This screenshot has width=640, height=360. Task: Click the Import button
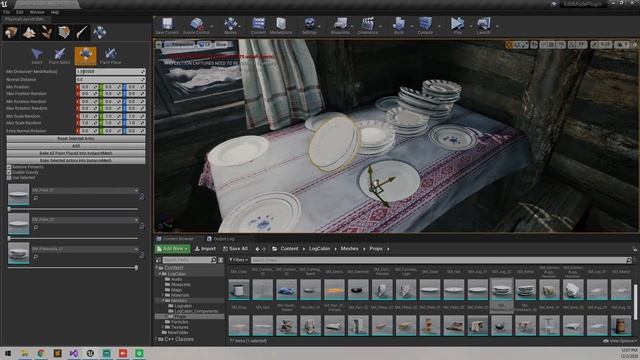(205, 249)
